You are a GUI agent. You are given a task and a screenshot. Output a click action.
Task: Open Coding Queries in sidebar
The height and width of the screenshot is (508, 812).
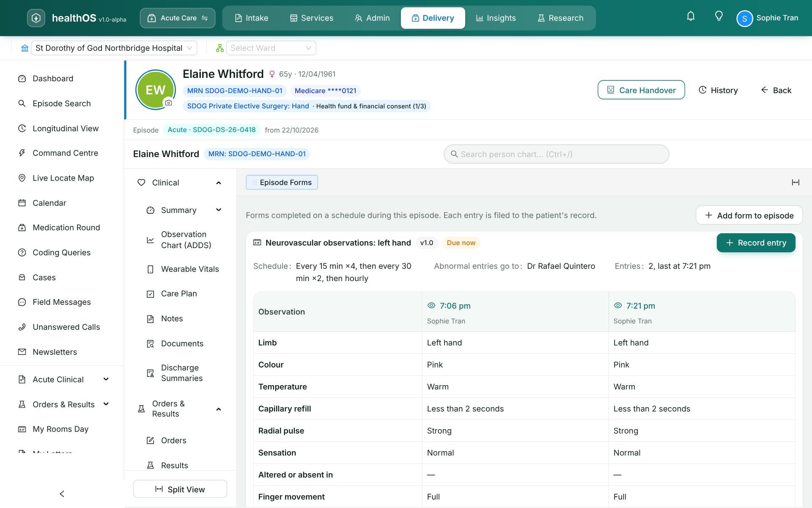tap(62, 252)
